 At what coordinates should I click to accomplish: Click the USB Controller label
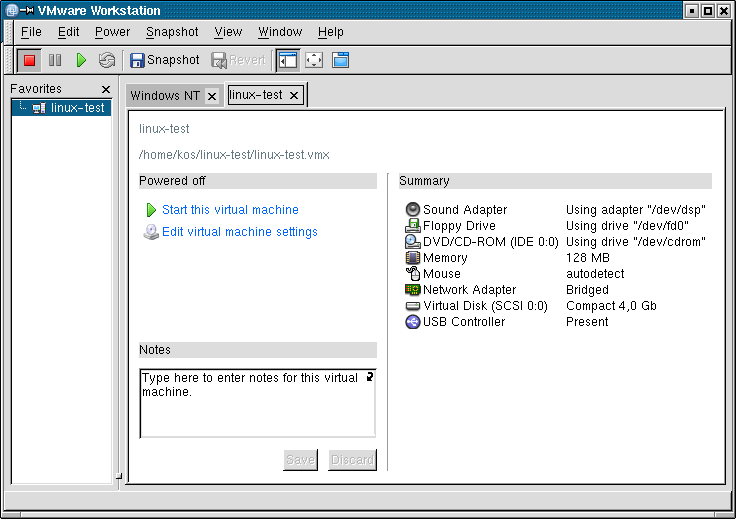pos(464,322)
